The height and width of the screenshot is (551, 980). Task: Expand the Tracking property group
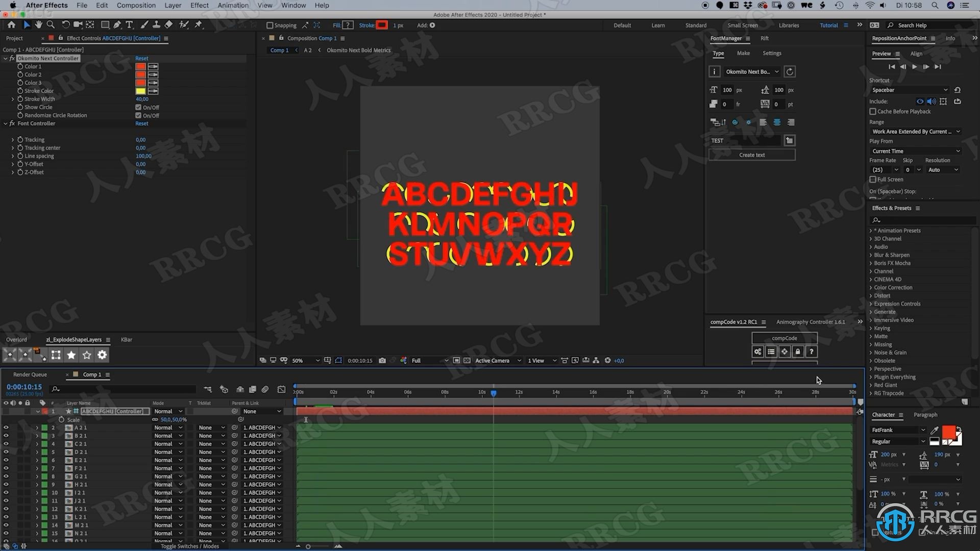[x=12, y=139]
